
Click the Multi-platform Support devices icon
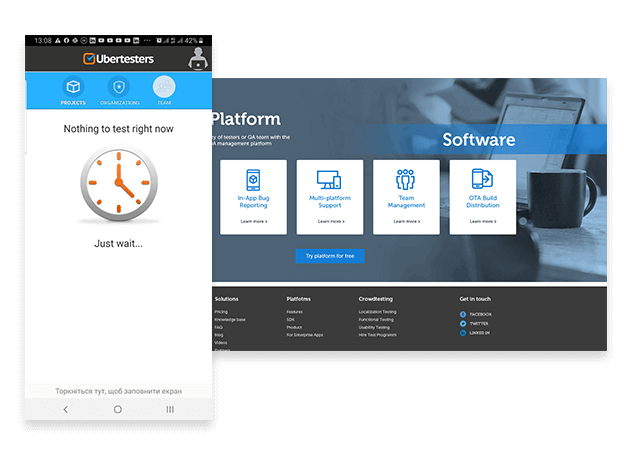click(329, 180)
